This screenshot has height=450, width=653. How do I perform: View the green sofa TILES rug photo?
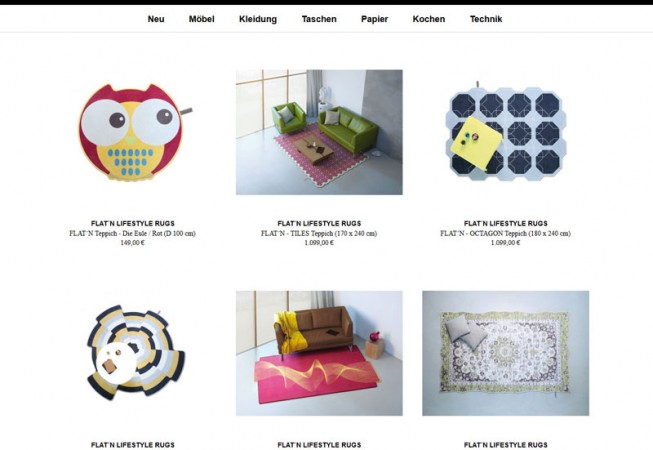[x=319, y=132]
